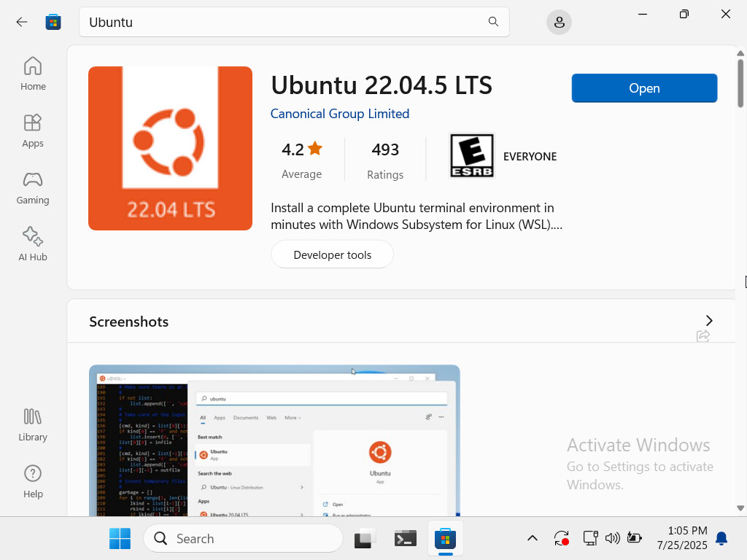Click the search magnifier icon in search box
Viewport: 747px width, 560px height.
pyautogui.click(x=493, y=21)
